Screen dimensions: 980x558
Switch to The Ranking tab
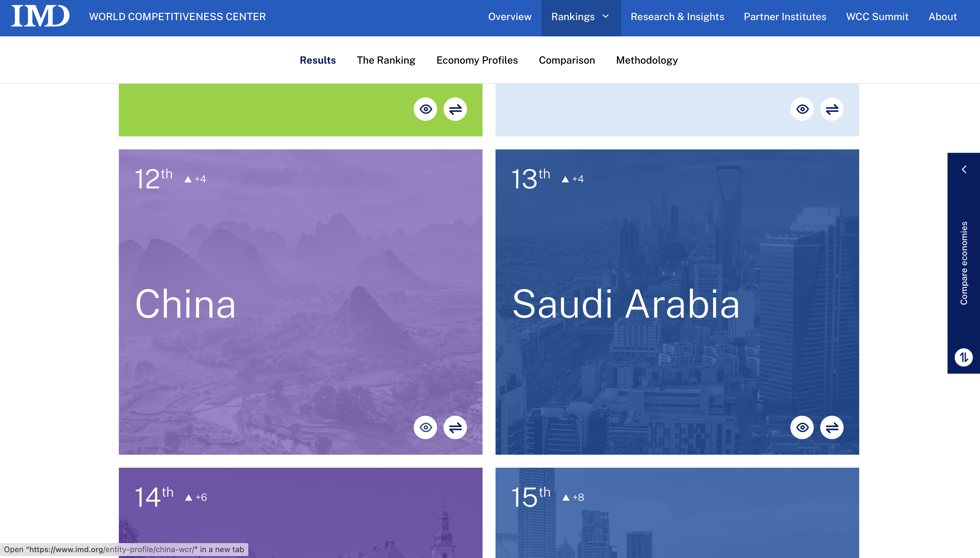pos(386,60)
